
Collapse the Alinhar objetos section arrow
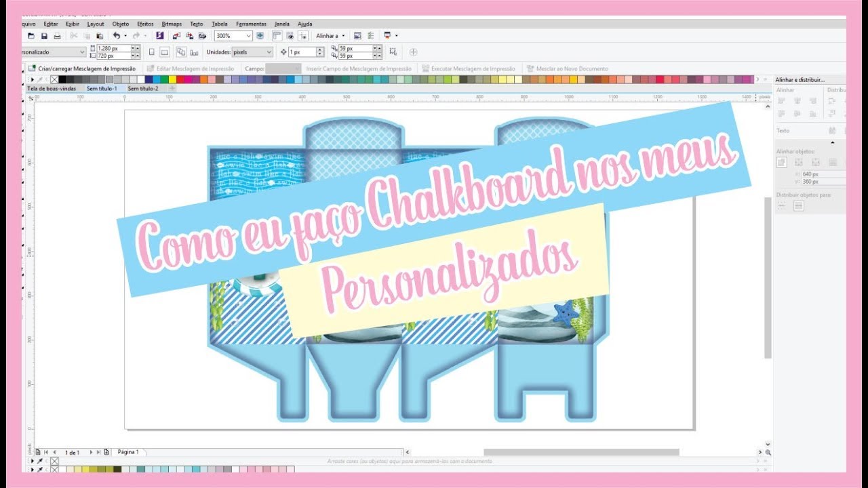pyautogui.click(x=833, y=143)
